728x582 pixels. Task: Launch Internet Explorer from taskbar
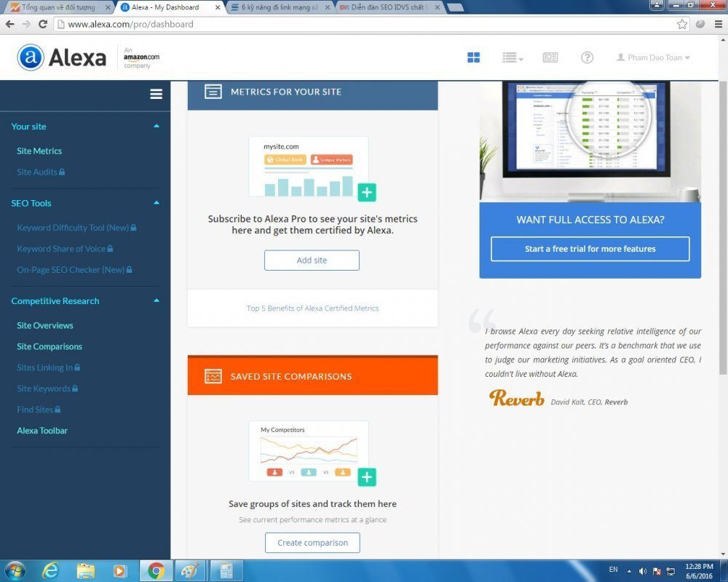pos(50,571)
